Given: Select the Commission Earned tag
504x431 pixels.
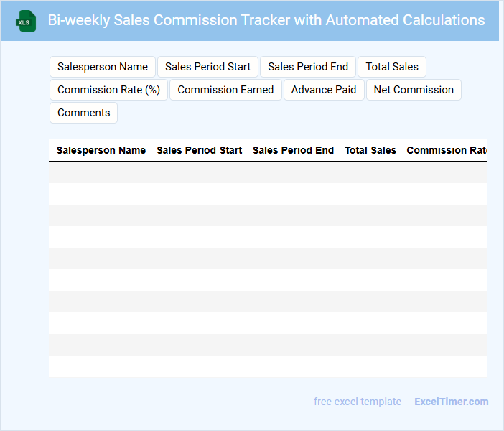Looking at the screenshot, I should (225, 90).
